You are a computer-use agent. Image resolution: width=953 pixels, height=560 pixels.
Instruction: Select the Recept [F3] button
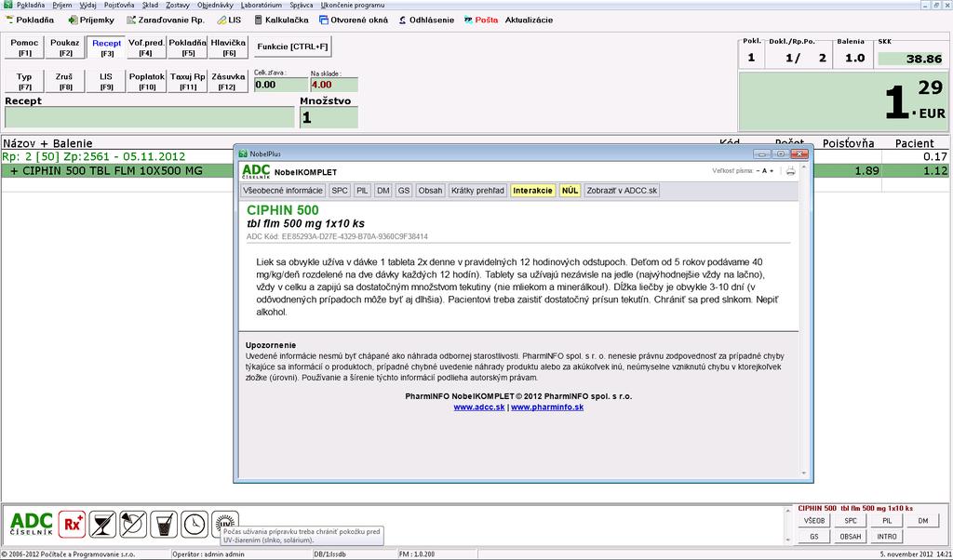click(x=106, y=47)
